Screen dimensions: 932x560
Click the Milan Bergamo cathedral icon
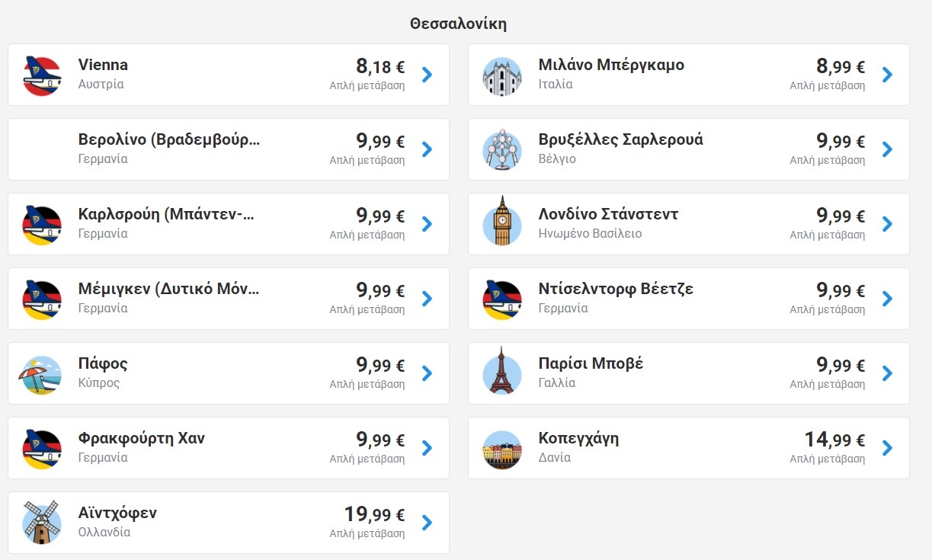(x=502, y=75)
